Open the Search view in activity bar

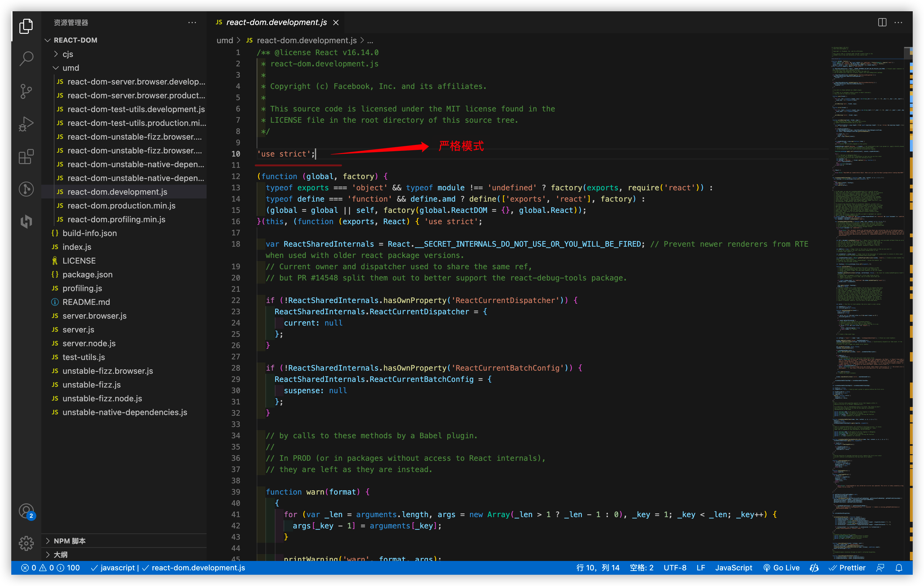point(26,59)
